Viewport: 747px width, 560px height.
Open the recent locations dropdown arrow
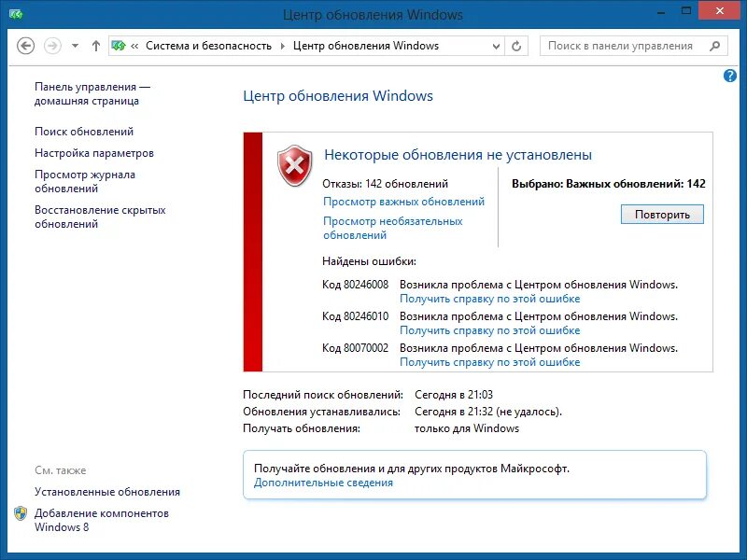pos(75,46)
